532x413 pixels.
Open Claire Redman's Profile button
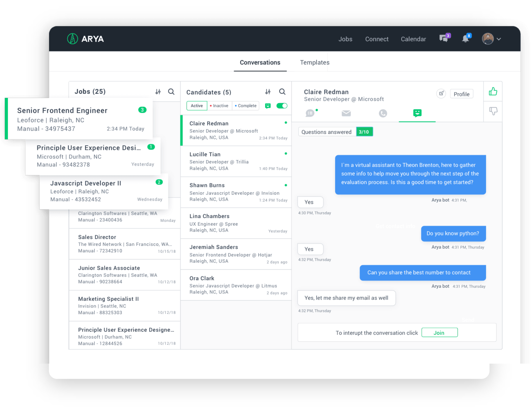pos(461,94)
